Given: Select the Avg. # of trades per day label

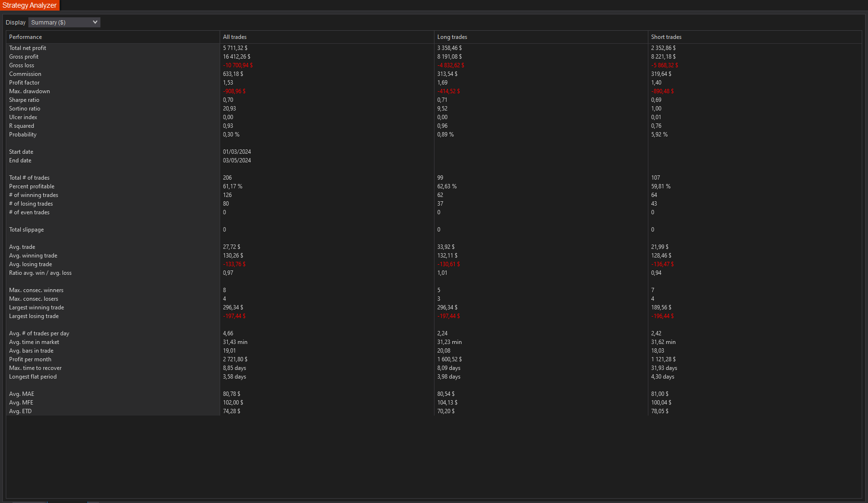Looking at the screenshot, I should pyautogui.click(x=39, y=333).
